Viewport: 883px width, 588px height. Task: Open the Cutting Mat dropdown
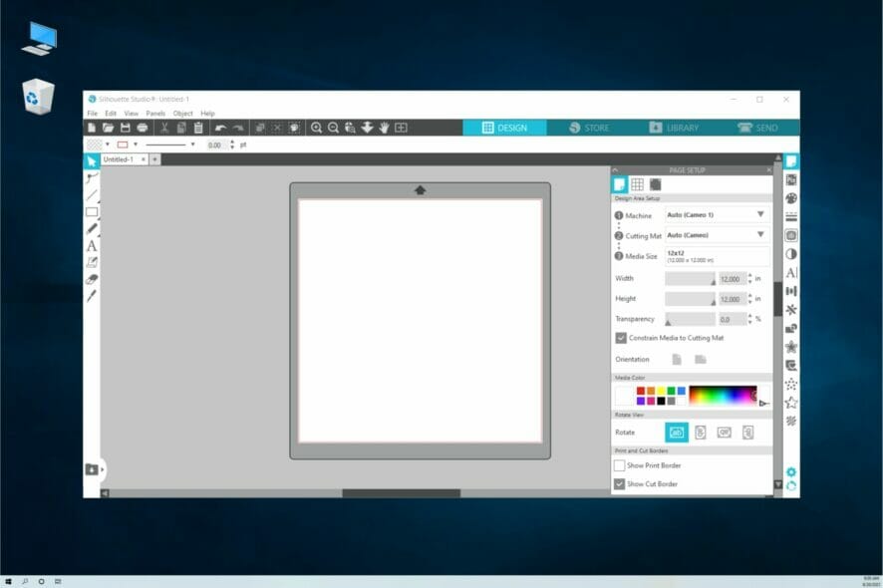point(717,235)
